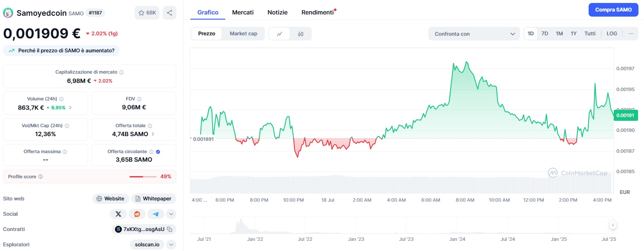Select the line chart icon
Viewport: 644px width, 251px height.
pos(279,33)
